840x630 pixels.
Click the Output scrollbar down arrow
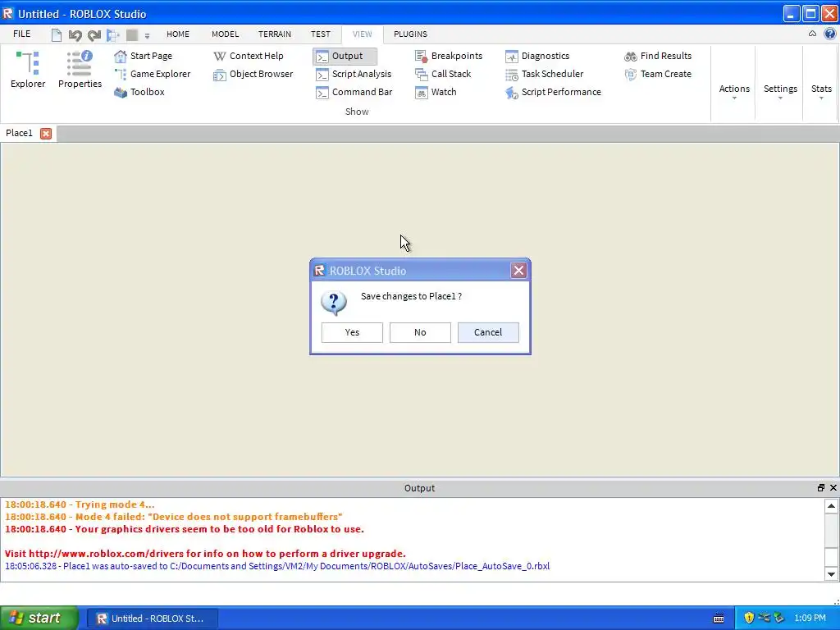831,574
